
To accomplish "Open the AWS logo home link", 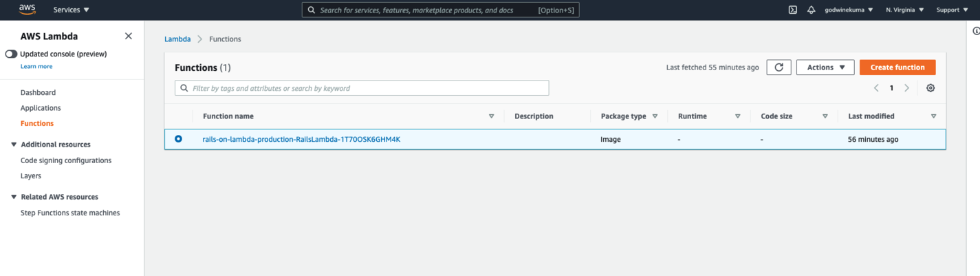I will tap(27, 10).
